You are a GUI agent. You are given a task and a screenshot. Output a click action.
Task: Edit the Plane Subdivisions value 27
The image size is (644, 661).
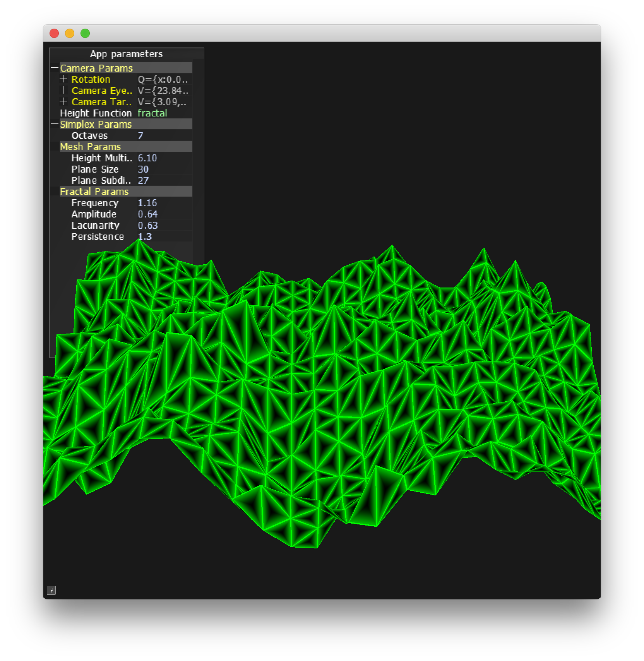point(143,180)
